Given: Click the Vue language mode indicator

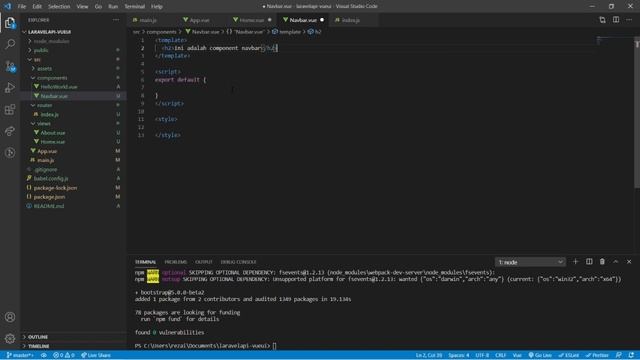Looking at the screenshot, I should point(517,355).
